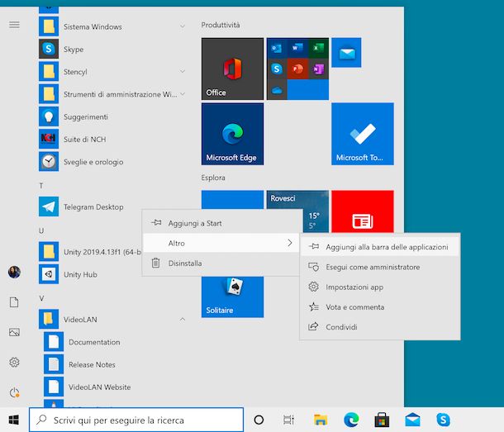
Task: Choose Esegui come amministratore
Action: click(380, 267)
